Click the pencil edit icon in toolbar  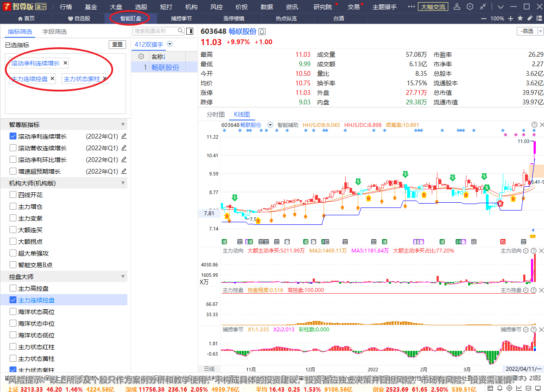530,19
